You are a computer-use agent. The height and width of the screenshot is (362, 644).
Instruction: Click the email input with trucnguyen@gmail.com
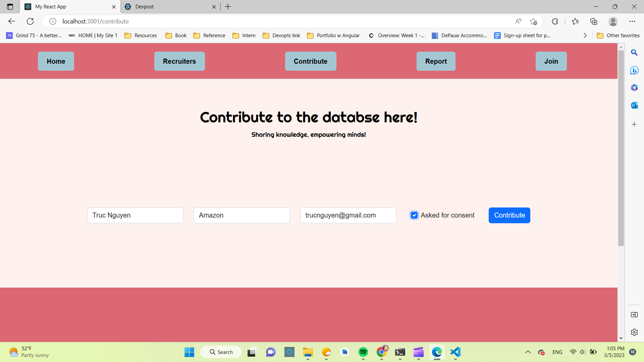[348, 215]
